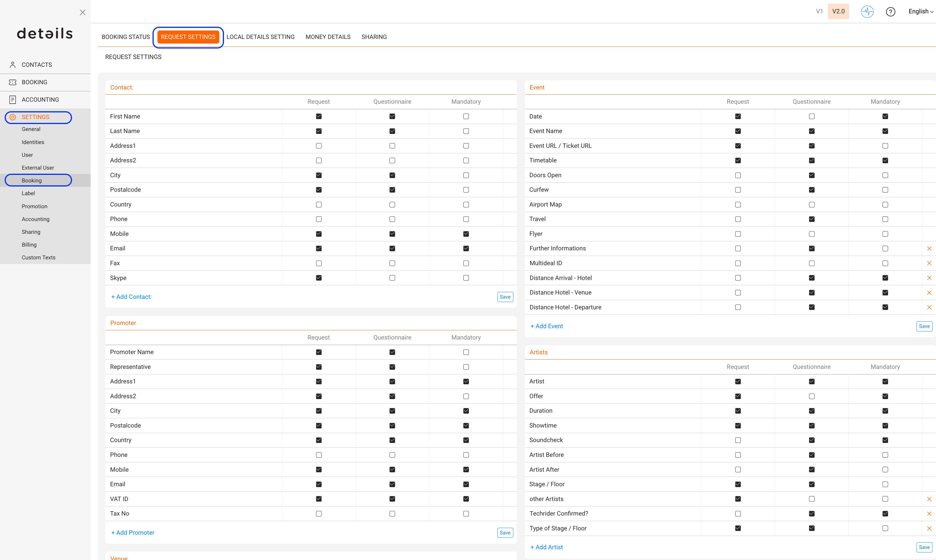Enable Mandatory for Promoter Name
The width and height of the screenshot is (936, 560).
pyautogui.click(x=466, y=352)
